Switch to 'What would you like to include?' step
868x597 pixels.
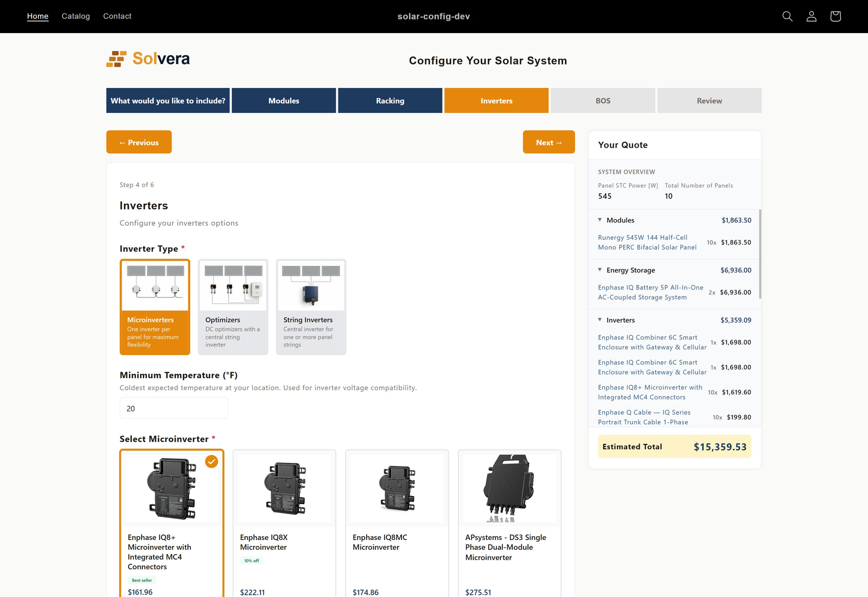point(168,100)
